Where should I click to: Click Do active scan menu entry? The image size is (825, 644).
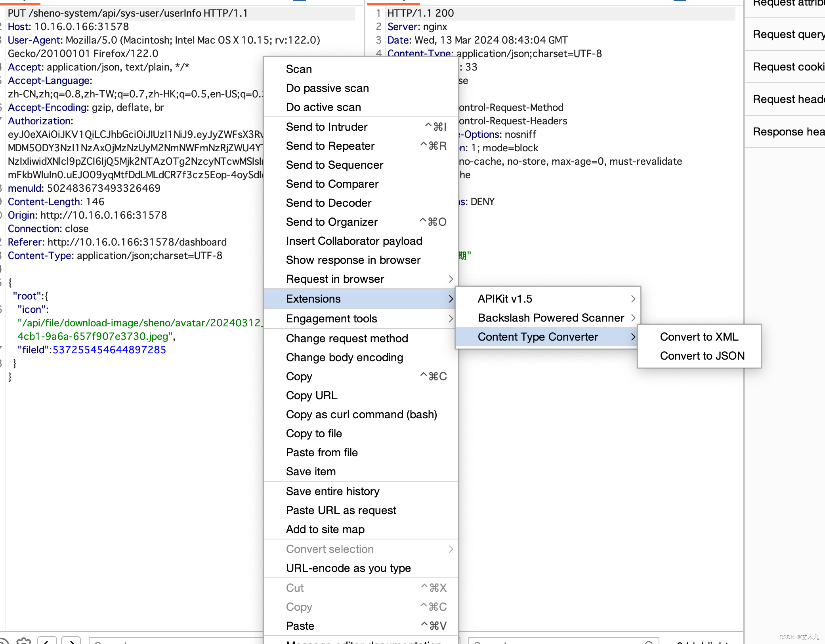pos(323,107)
